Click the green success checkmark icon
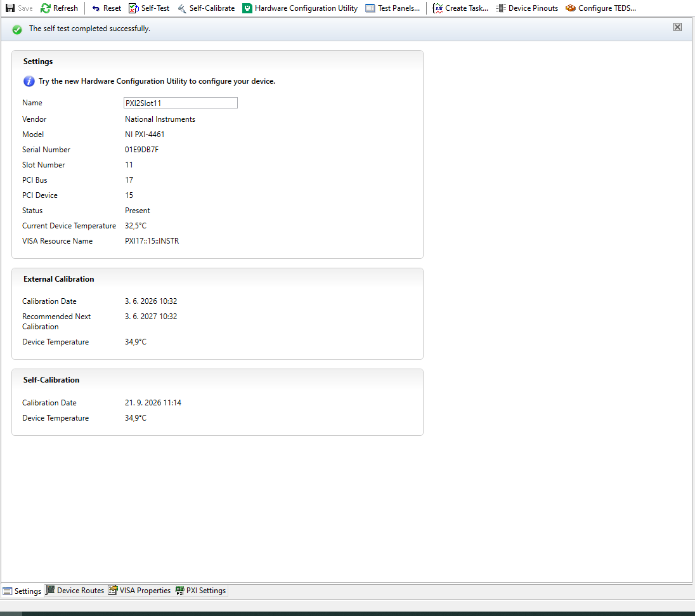Image resolution: width=695 pixels, height=616 pixels. pos(17,30)
